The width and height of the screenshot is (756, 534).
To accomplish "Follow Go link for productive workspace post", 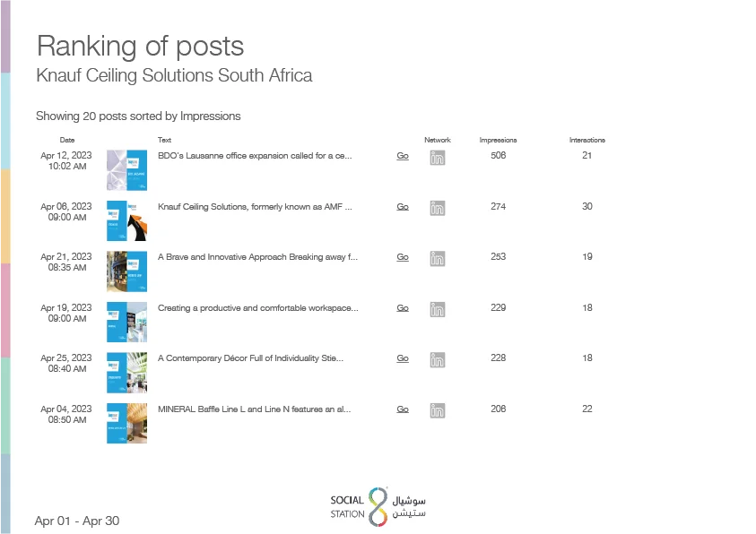I will pos(403,308).
